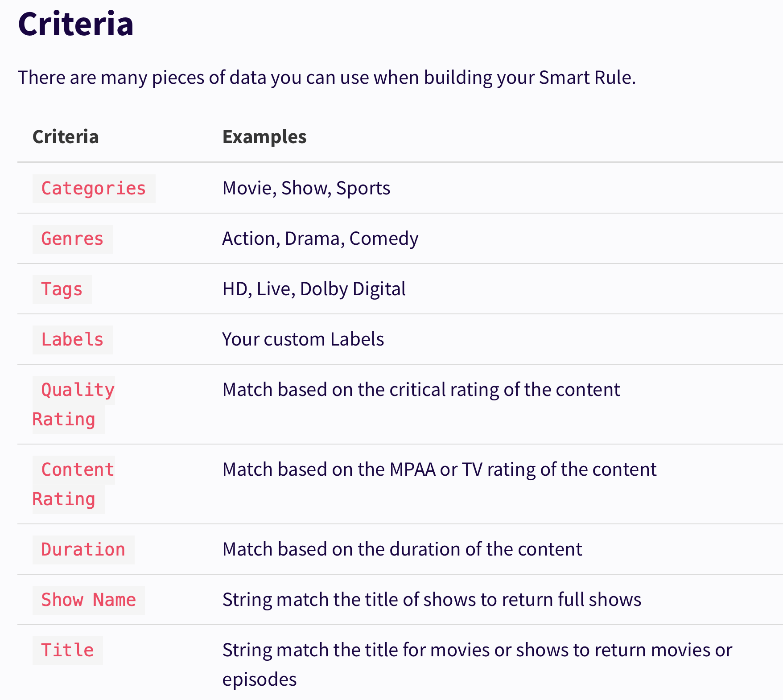This screenshot has width=783, height=700.
Task: Select the Title code label
Action: click(67, 651)
